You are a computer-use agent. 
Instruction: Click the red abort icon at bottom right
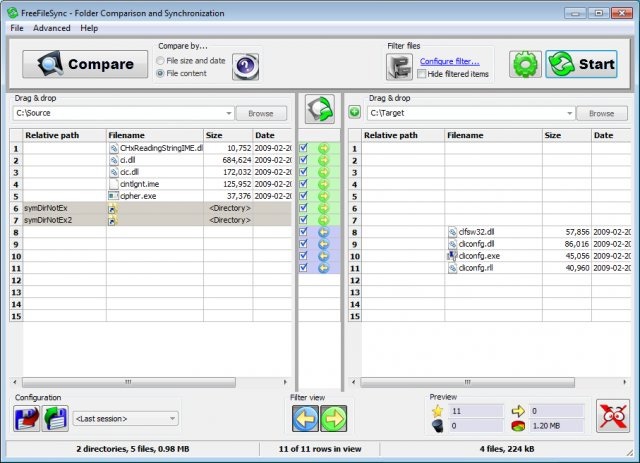611,417
